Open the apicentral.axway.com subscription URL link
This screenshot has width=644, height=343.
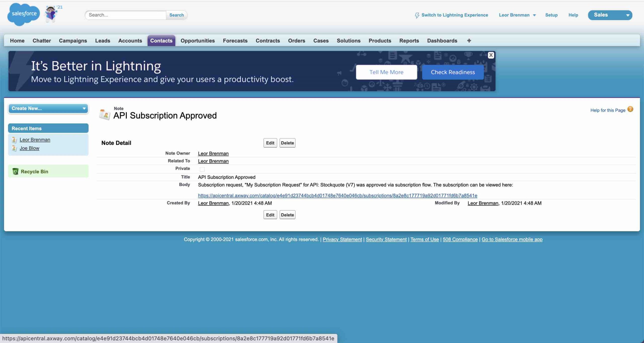[x=337, y=195]
